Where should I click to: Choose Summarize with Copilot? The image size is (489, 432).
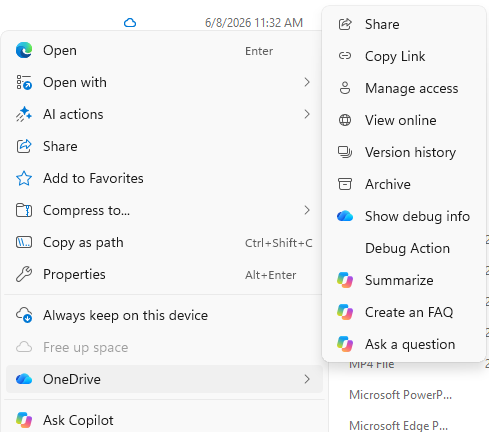pos(404,280)
